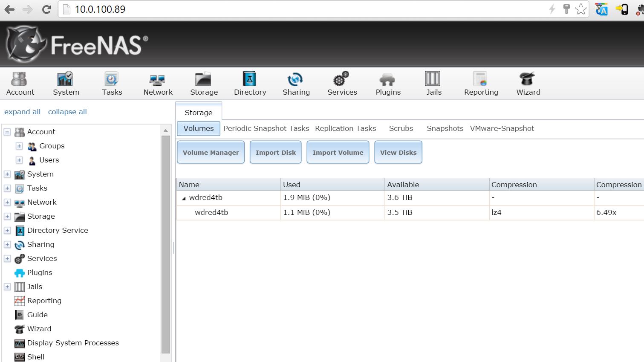Click the Volume Manager button
The image size is (644, 362).
click(x=211, y=152)
